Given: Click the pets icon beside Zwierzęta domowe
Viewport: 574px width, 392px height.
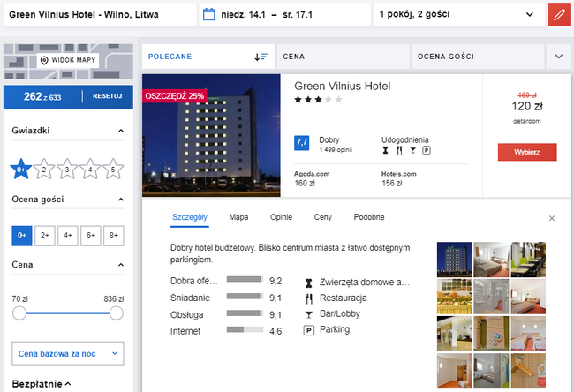Looking at the screenshot, I should pyautogui.click(x=308, y=283).
